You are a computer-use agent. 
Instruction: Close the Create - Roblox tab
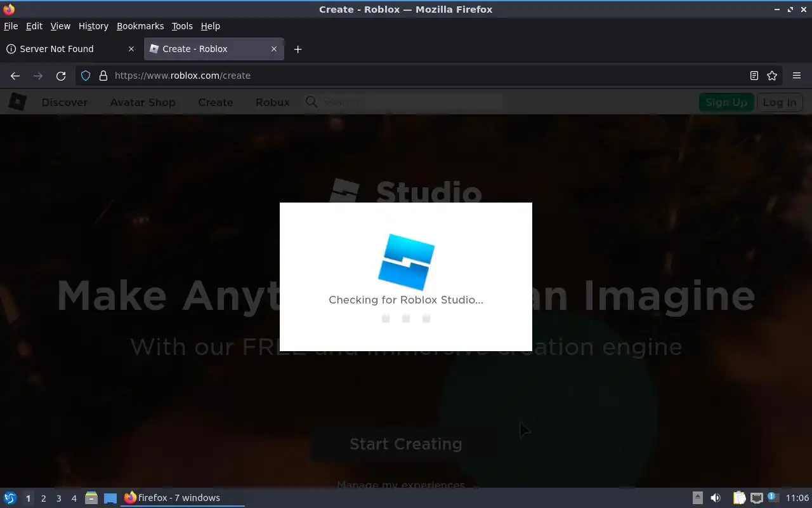pyautogui.click(x=274, y=49)
